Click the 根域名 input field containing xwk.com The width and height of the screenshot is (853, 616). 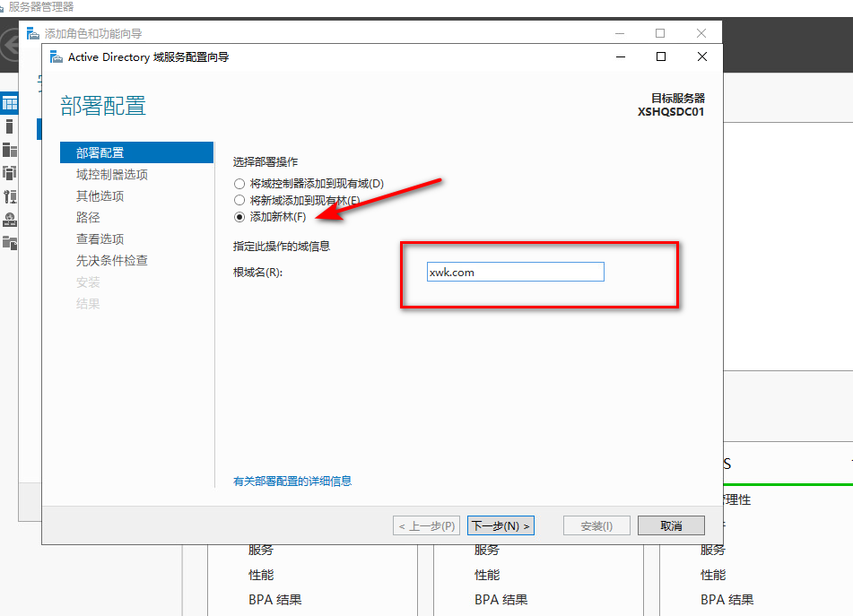coord(515,272)
